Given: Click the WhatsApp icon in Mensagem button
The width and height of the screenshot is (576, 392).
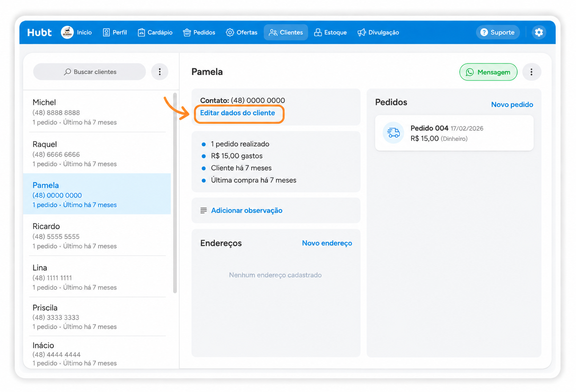Looking at the screenshot, I should (470, 72).
